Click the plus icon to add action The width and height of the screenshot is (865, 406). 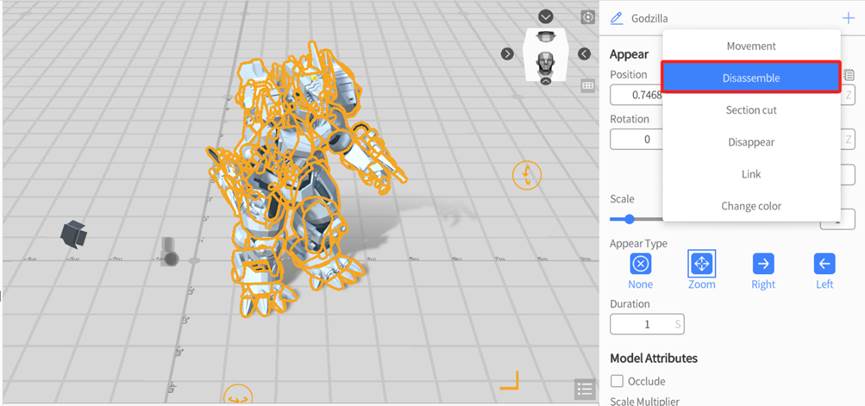click(848, 18)
